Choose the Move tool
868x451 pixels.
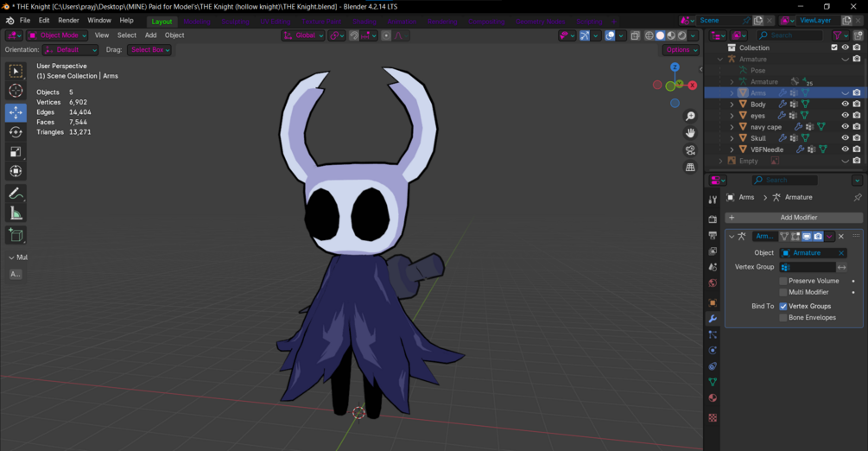[16, 112]
